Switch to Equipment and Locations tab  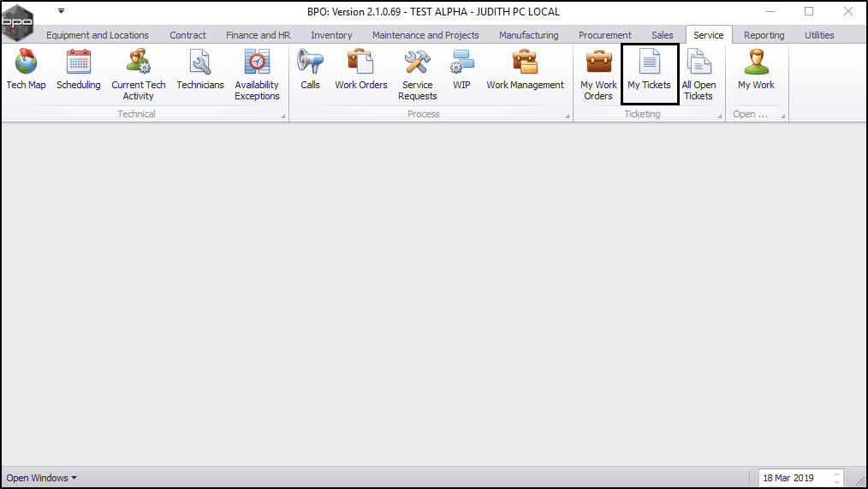pyautogui.click(x=98, y=35)
